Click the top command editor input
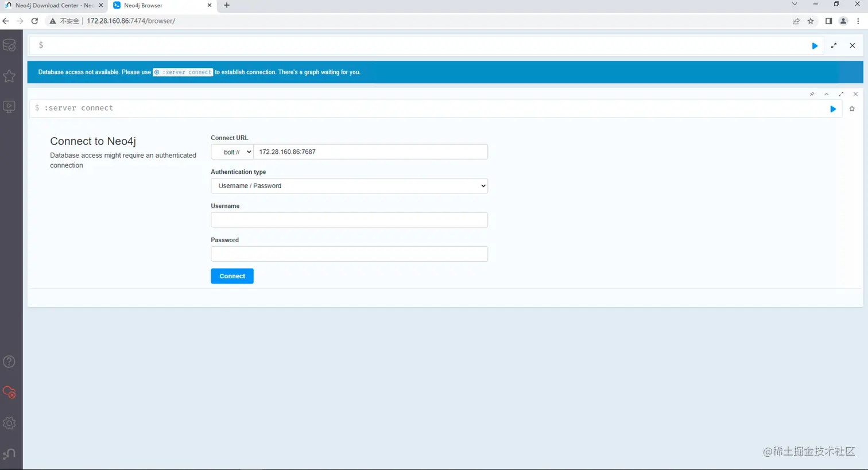 425,45
